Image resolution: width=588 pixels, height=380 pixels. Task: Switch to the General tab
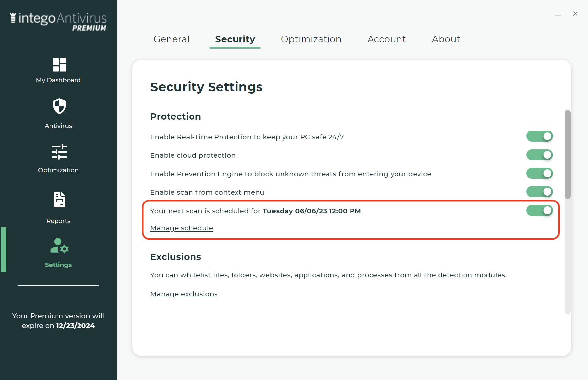[x=171, y=39]
